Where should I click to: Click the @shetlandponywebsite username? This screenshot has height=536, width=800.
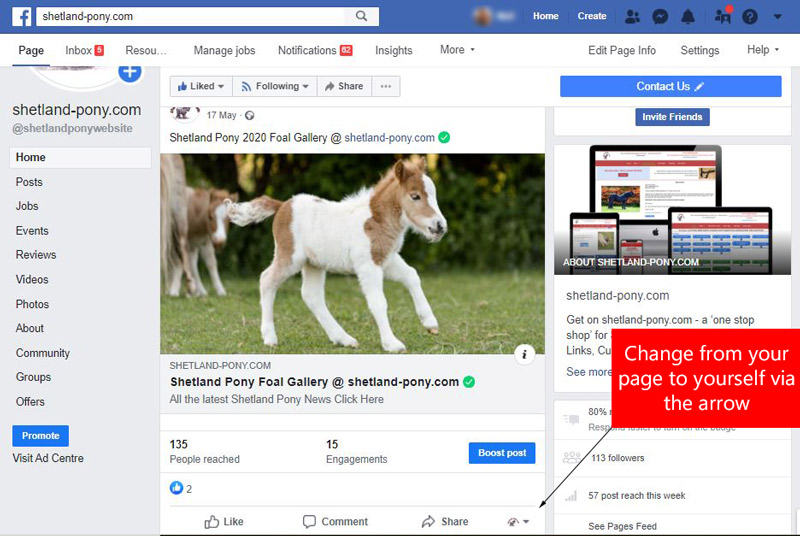pos(72,128)
